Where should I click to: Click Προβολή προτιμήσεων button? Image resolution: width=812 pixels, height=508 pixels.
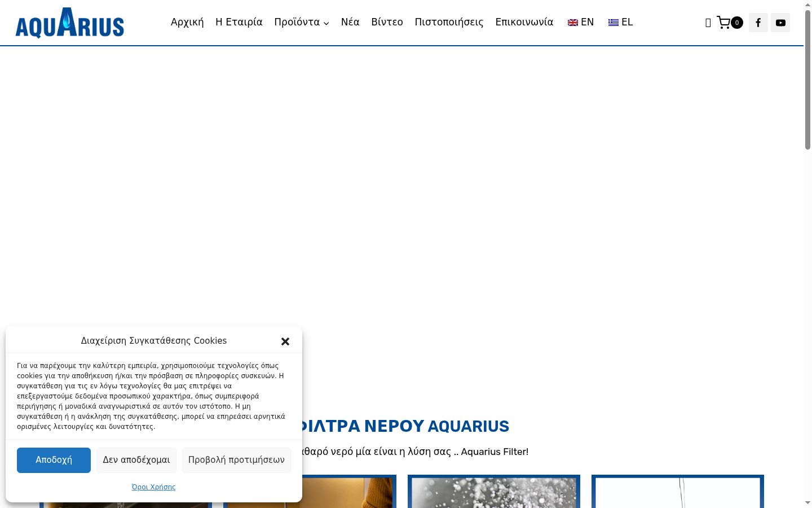236,460
